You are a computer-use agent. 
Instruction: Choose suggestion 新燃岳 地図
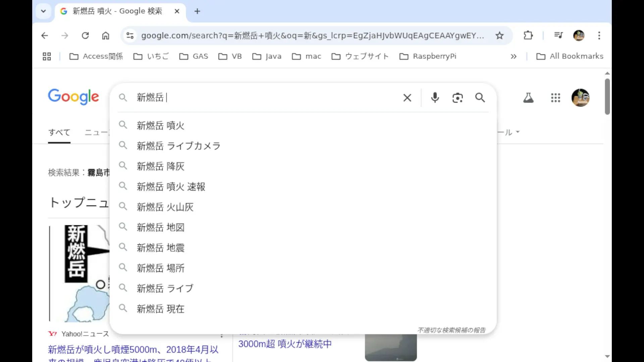click(303, 228)
